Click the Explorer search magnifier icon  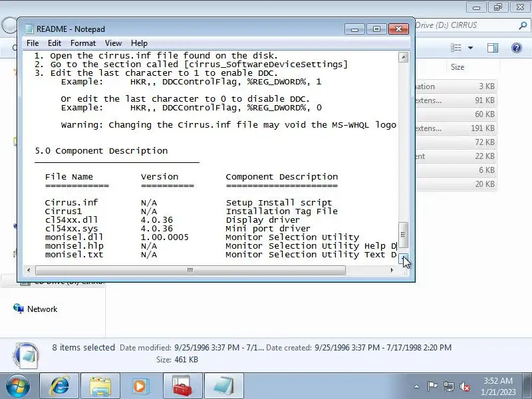523,25
